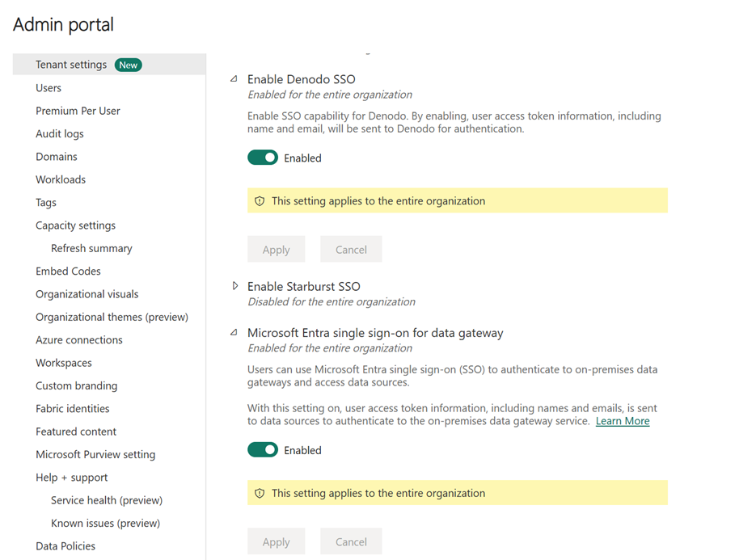
Task: Click the Admin portal title
Action: [63, 24]
